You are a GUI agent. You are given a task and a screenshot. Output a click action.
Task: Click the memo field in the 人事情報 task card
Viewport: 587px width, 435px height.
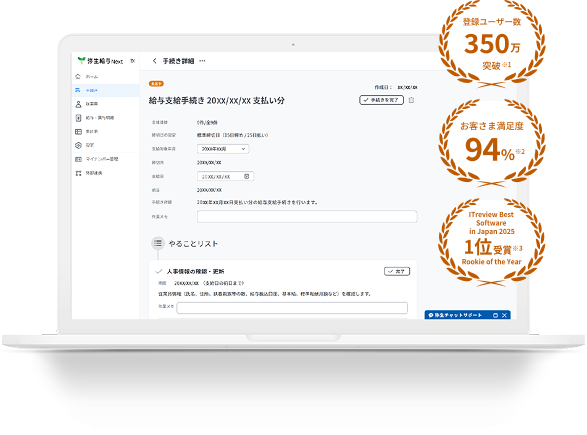pos(292,308)
